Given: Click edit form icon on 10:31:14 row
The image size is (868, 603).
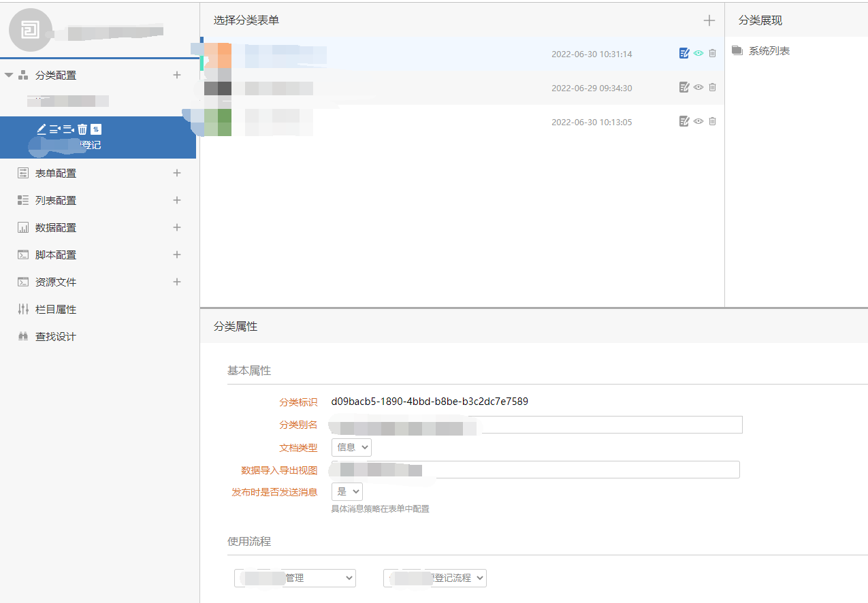Looking at the screenshot, I should point(684,53).
